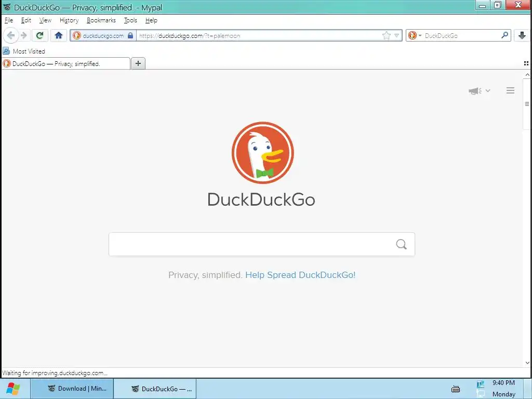This screenshot has height=399, width=532.
Task: Click the language input tray icon
Action: click(481, 384)
